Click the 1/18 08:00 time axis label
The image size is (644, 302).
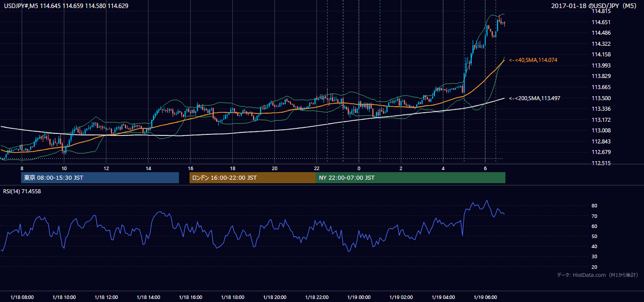(22, 297)
